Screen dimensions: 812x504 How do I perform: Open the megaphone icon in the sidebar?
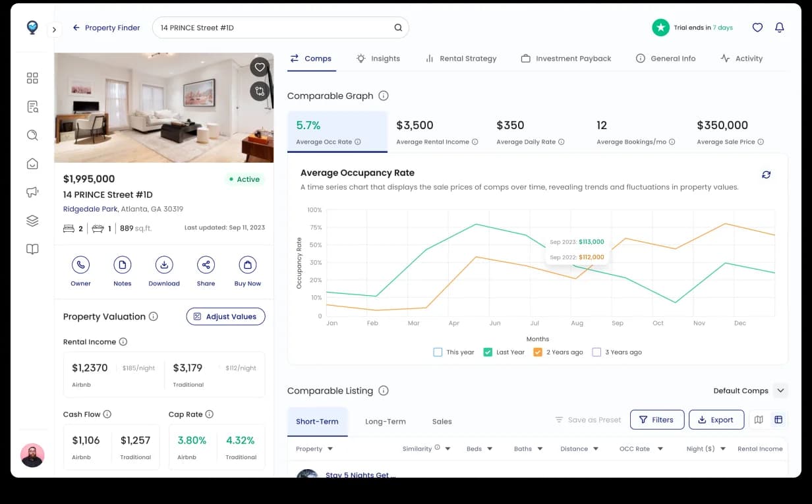tap(32, 192)
